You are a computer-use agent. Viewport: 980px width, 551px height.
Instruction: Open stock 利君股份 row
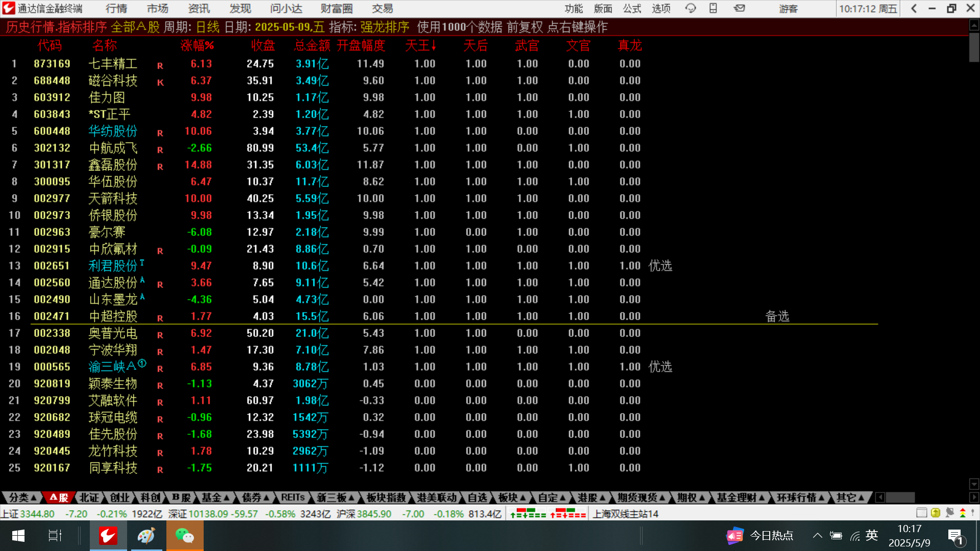113,266
